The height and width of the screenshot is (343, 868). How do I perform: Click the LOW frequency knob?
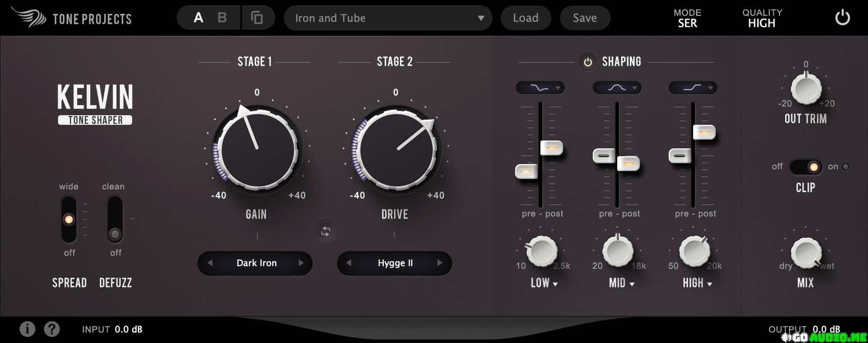(542, 251)
